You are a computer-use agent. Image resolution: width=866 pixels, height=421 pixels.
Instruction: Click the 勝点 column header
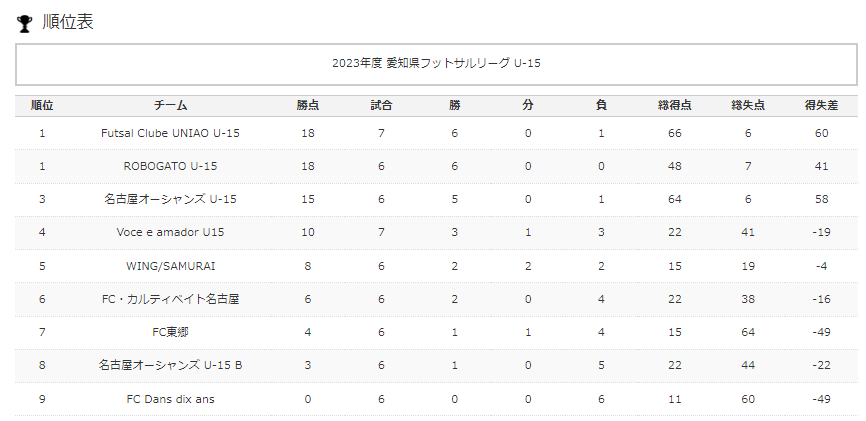(x=308, y=106)
